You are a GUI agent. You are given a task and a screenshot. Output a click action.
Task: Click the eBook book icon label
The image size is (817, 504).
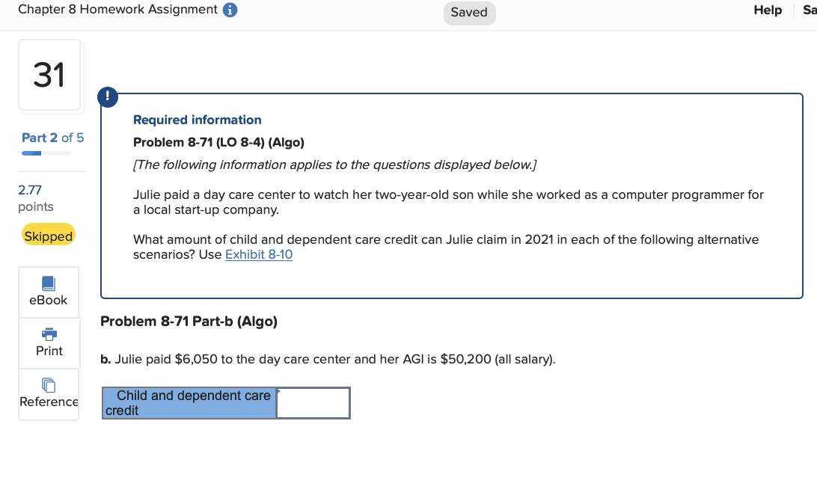[48, 283]
